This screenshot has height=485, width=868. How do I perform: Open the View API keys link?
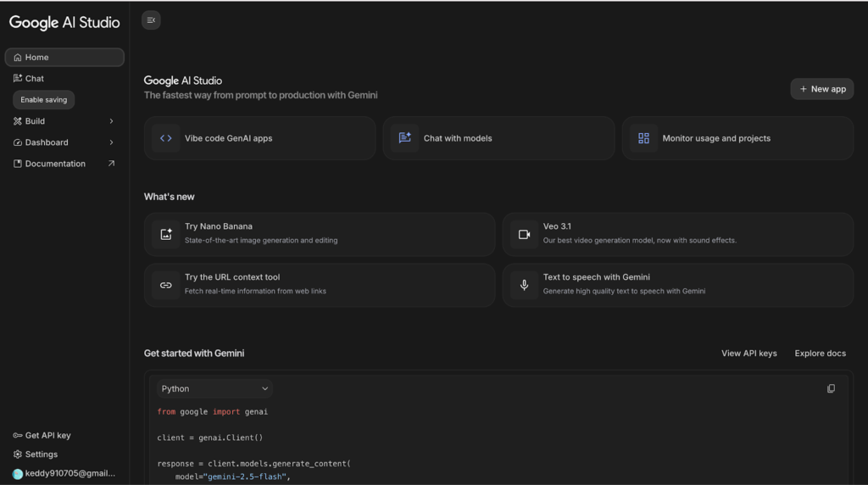coord(748,354)
